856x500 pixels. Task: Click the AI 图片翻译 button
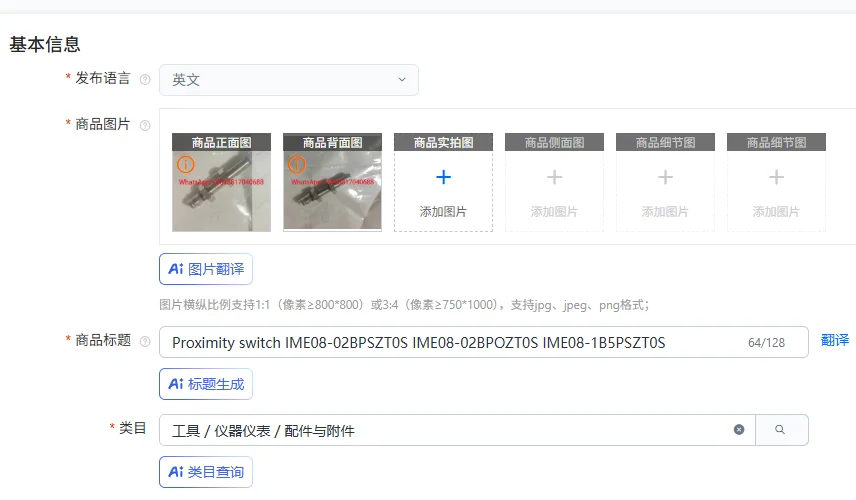[206, 269]
